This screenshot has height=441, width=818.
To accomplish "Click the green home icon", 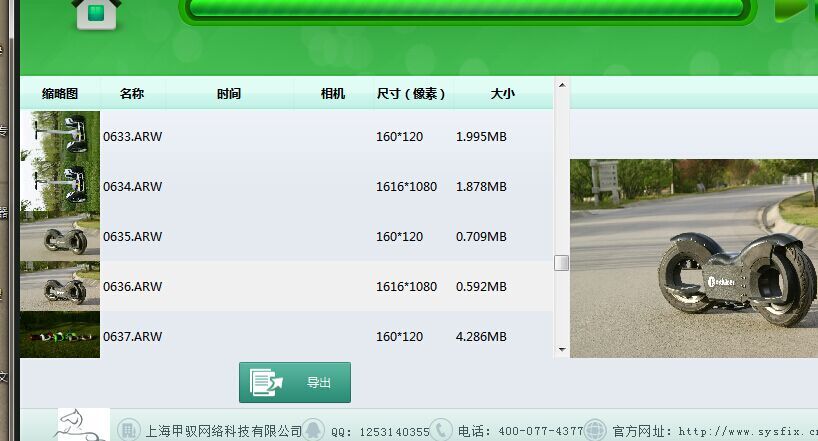I will click(96, 12).
